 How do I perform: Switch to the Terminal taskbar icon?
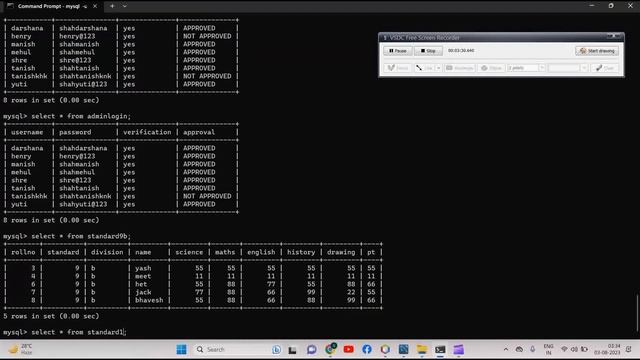pyautogui.click(x=440, y=349)
